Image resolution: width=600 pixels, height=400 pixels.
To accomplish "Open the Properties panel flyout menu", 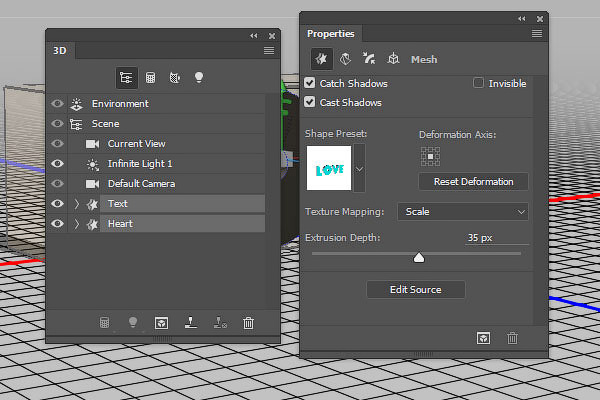I will [536, 34].
